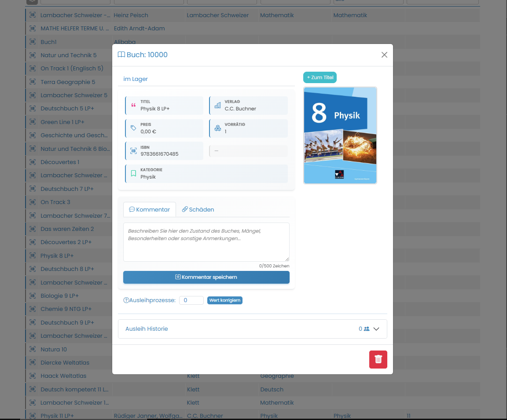Click the red trash delete icon
Viewport: 507px width, 420px height.
pyautogui.click(x=378, y=359)
